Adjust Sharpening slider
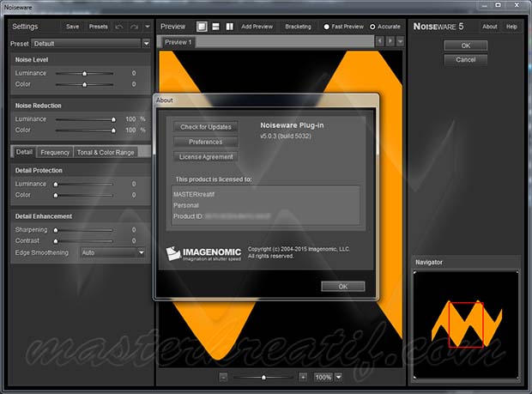Image resolution: width=532 pixels, height=394 pixels. pyautogui.click(x=56, y=230)
